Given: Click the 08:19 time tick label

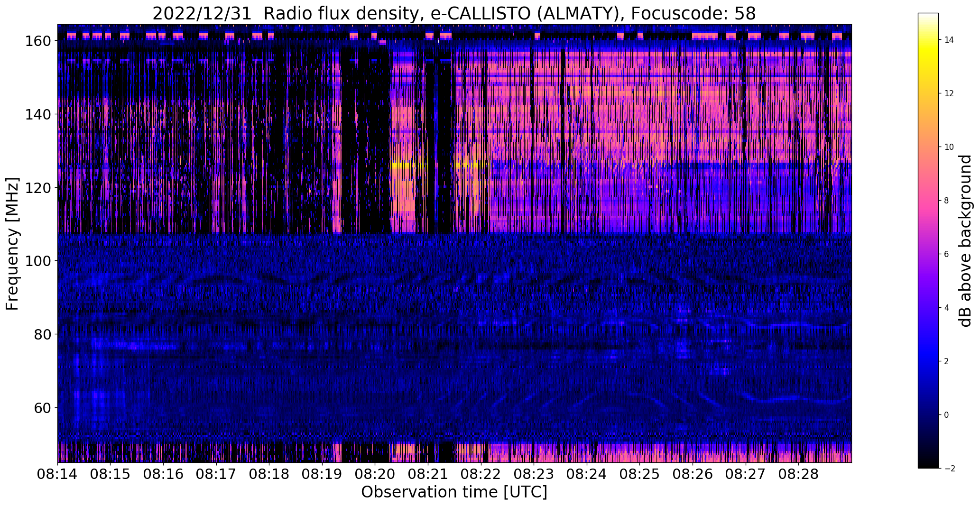Looking at the screenshot, I should coord(322,474).
